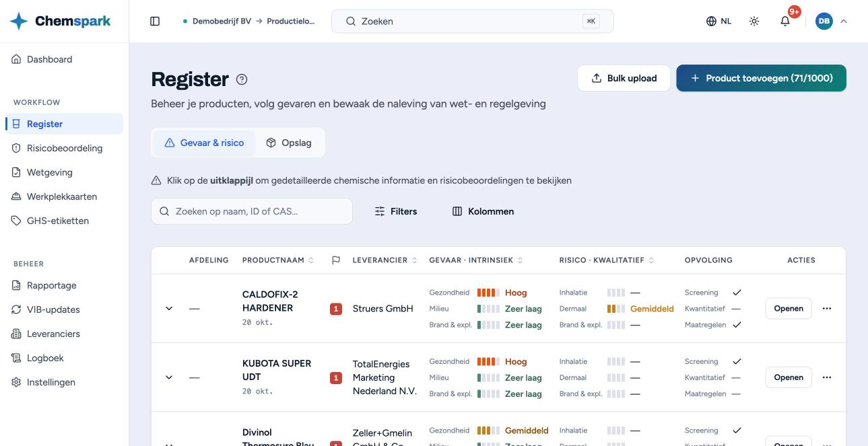Click Screening checkmark for CALDOFIX-2 HARDENER

pos(737,293)
